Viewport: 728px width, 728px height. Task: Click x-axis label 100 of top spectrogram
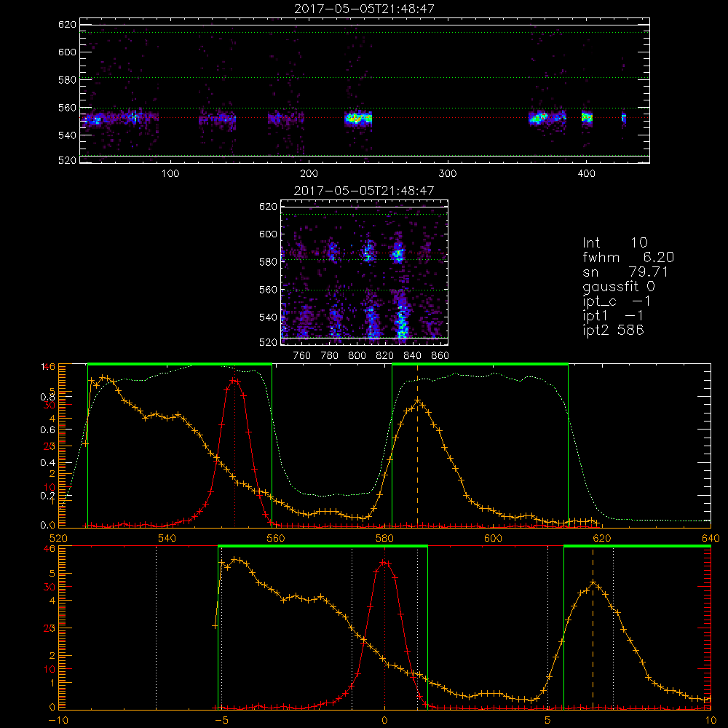pos(170,174)
